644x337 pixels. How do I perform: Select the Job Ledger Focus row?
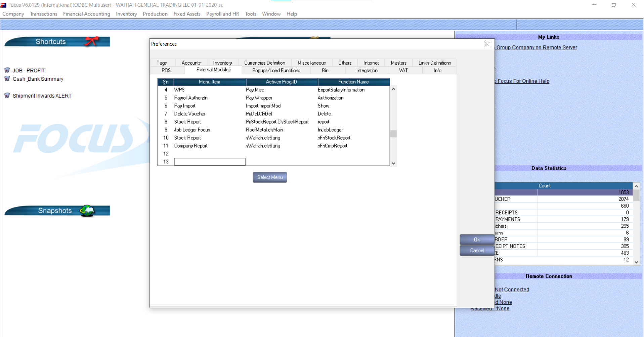tap(192, 130)
